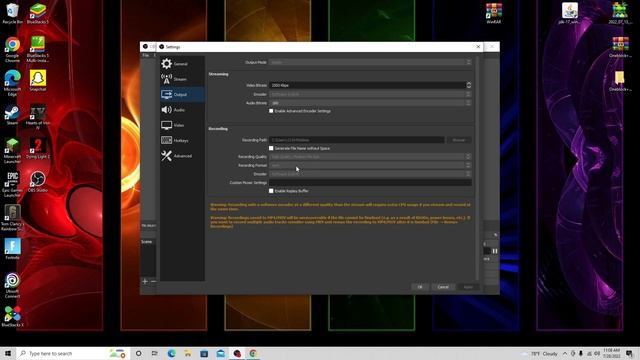Add a scene with plus button

pyautogui.click(x=145, y=281)
